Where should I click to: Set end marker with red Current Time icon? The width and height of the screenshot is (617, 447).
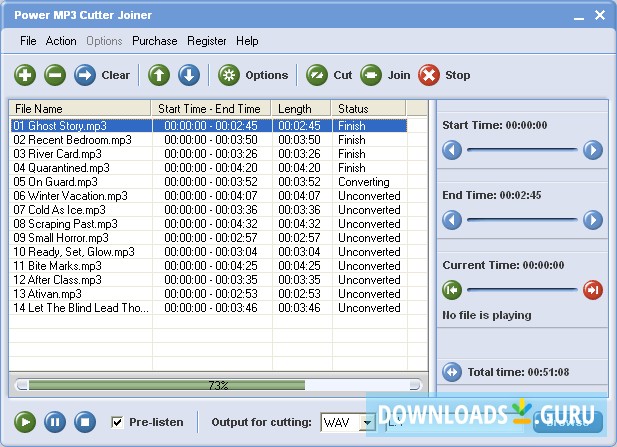pos(593,290)
